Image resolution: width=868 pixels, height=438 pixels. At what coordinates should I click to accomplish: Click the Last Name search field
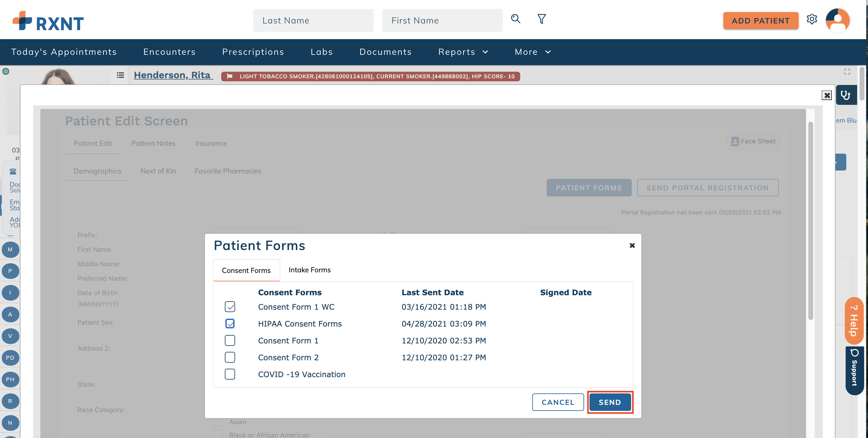313,20
